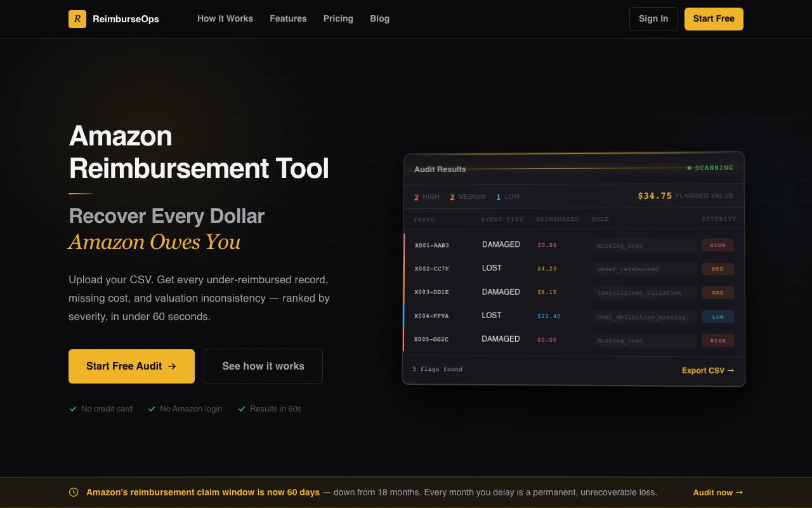Click the SCANNING status label

714,168
